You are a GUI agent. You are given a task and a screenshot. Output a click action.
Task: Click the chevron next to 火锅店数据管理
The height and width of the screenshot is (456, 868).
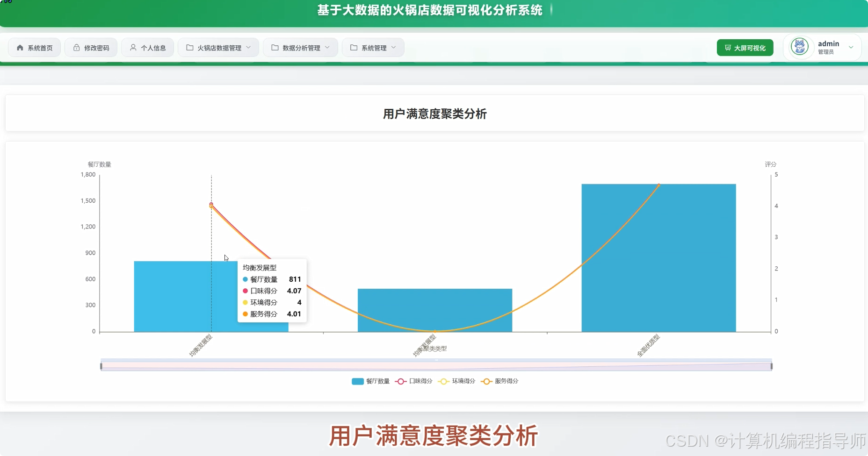248,48
